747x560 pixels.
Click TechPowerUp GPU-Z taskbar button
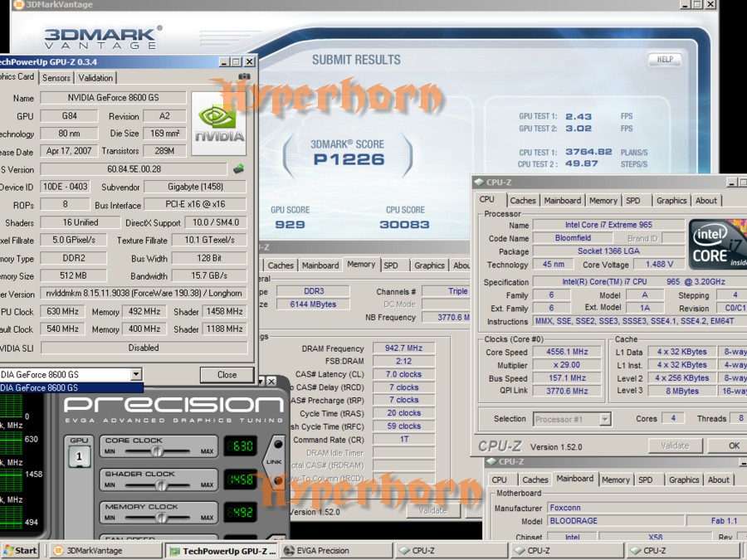point(222,551)
